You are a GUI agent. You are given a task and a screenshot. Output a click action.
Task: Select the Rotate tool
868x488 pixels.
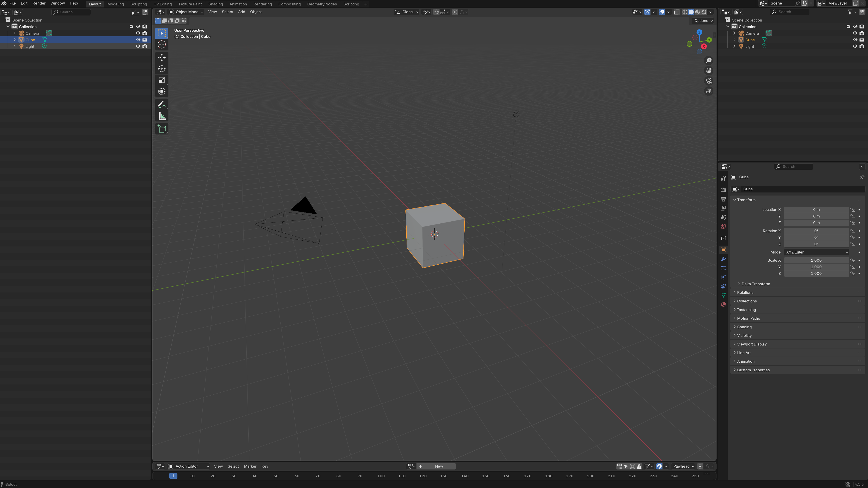coord(162,69)
